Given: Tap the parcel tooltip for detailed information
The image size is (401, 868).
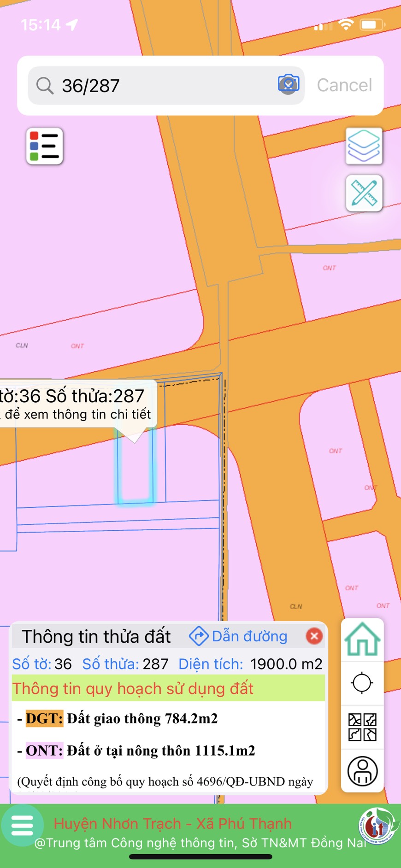Looking at the screenshot, I should coord(77,404).
